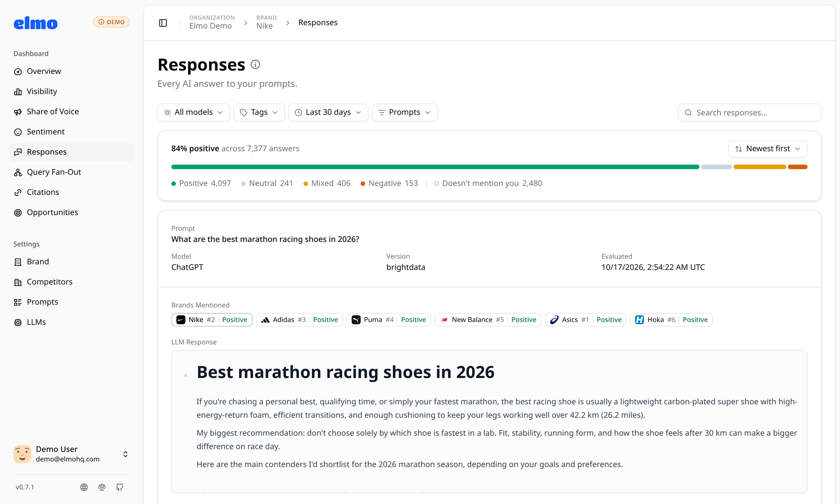840x504 pixels.
Task: Click the brightdata version value
Action: pyautogui.click(x=406, y=267)
